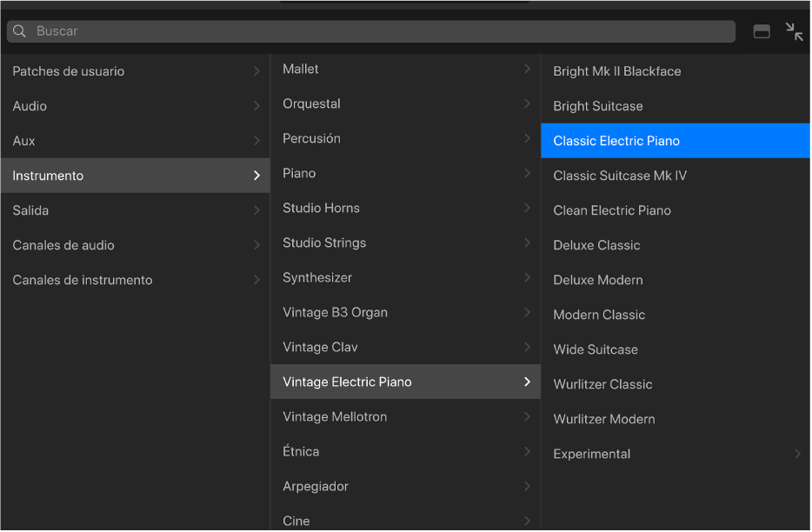Expand chevron next to Canales de audio
Image resolution: width=812 pixels, height=532 pixels.
(x=256, y=245)
